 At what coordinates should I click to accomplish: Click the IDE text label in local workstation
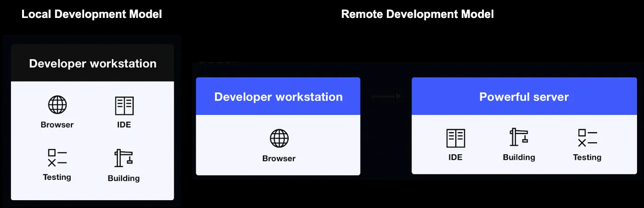pyautogui.click(x=124, y=125)
